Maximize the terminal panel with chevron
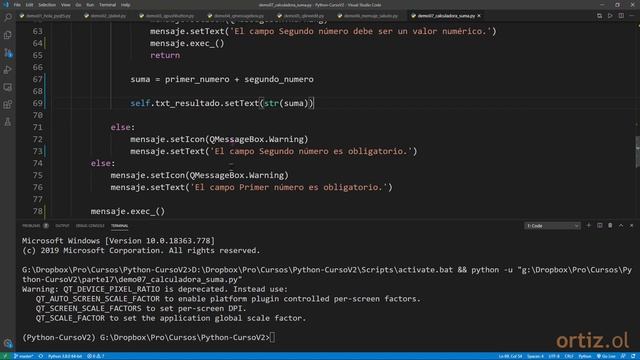The height and width of the screenshot is (360, 640). coord(621,226)
